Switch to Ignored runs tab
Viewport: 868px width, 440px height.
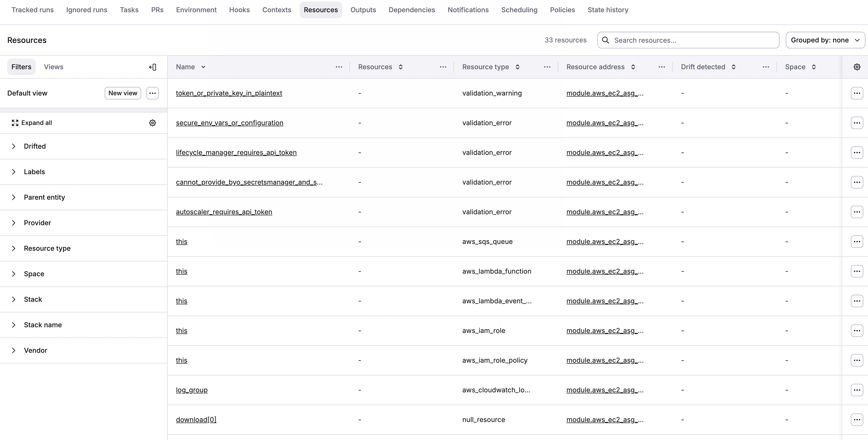coord(87,10)
